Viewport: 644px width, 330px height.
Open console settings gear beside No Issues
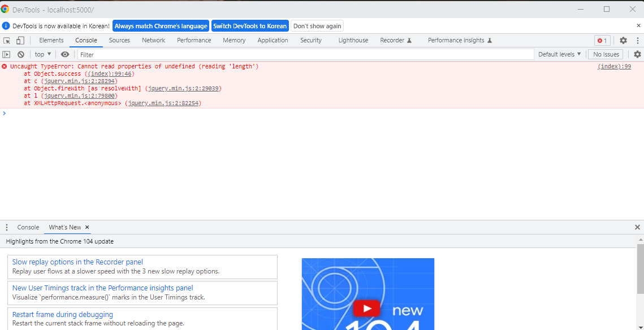[x=637, y=54]
